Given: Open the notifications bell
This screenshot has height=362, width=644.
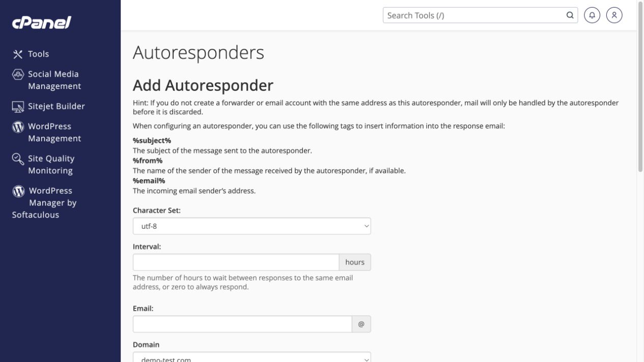Looking at the screenshot, I should pyautogui.click(x=592, y=15).
